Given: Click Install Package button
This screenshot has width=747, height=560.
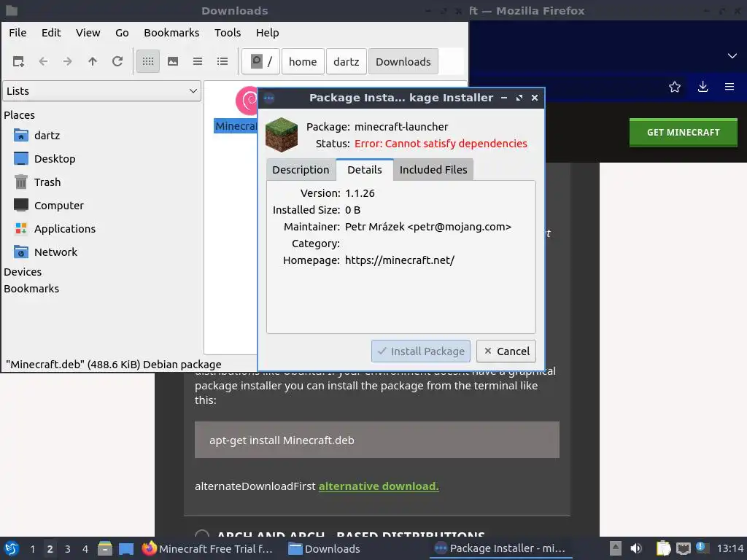Looking at the screenshot, I should [x=421, y=351].
